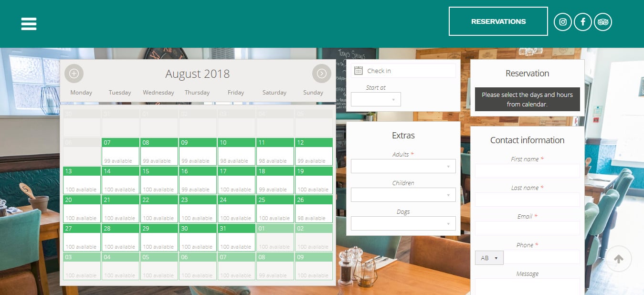Select August 15 on the calendar

pyautogui.click(x=159, y=180)
